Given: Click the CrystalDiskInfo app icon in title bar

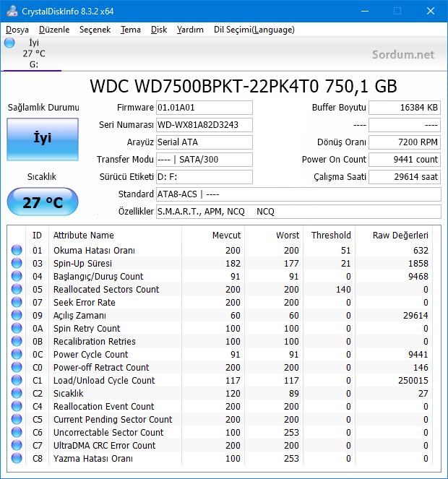Looking at the screenshot, I should (x=12, y=11).
